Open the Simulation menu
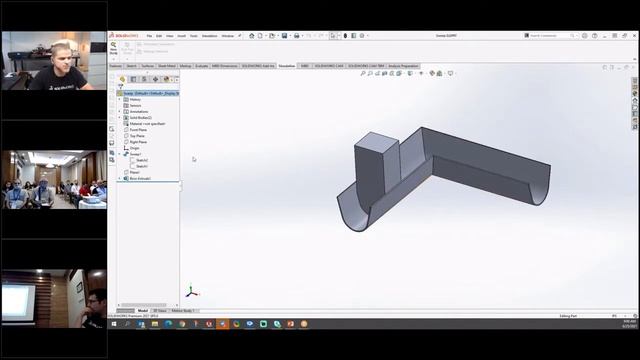Screen dimensions: 640x360 click(209, 36)
